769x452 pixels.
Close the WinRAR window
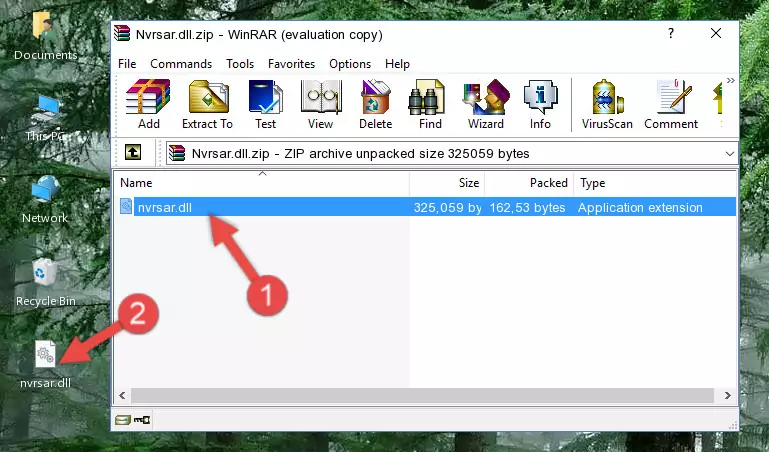(x=716, y=33)
